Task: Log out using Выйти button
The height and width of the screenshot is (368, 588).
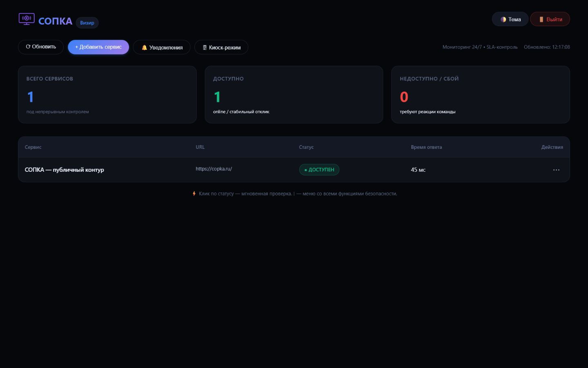Action: pyautogui.click(x=550, y=19)
